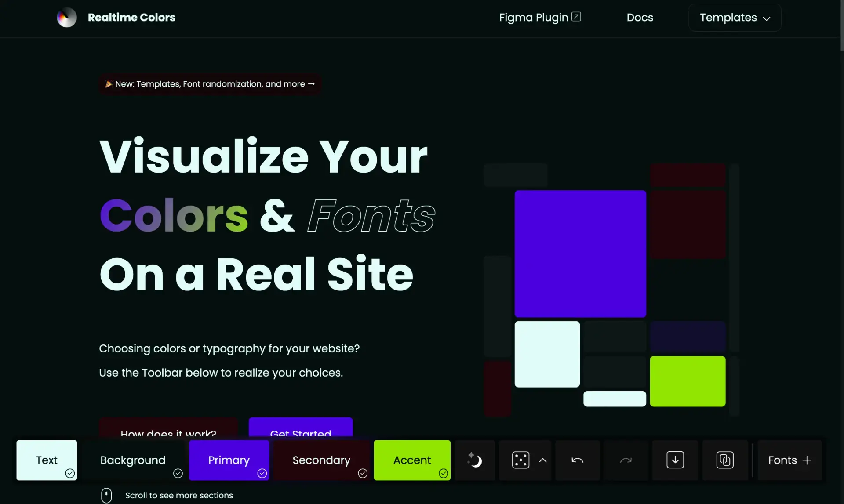Click the contrast checkmark on the Accent swatch

click(x=443, y=474)
